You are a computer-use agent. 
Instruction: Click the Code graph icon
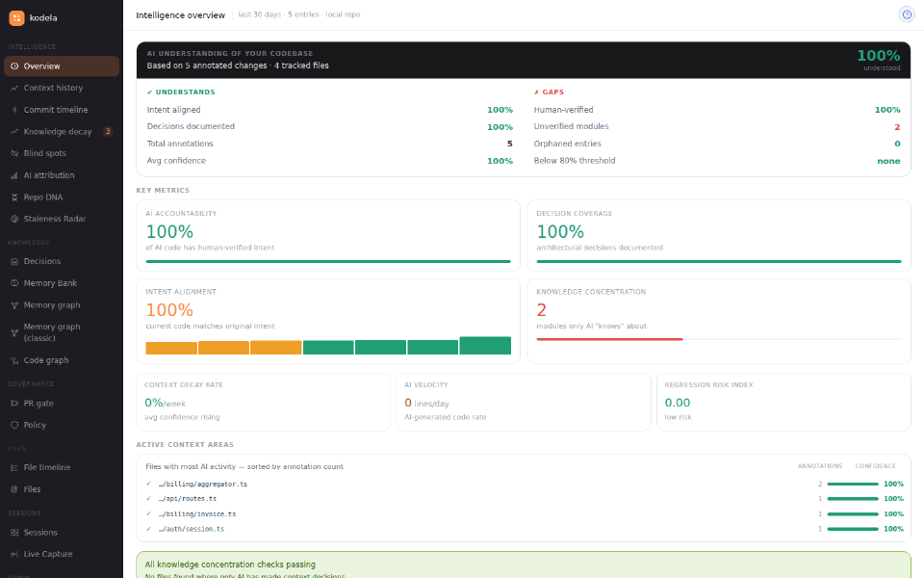(14, 360)
